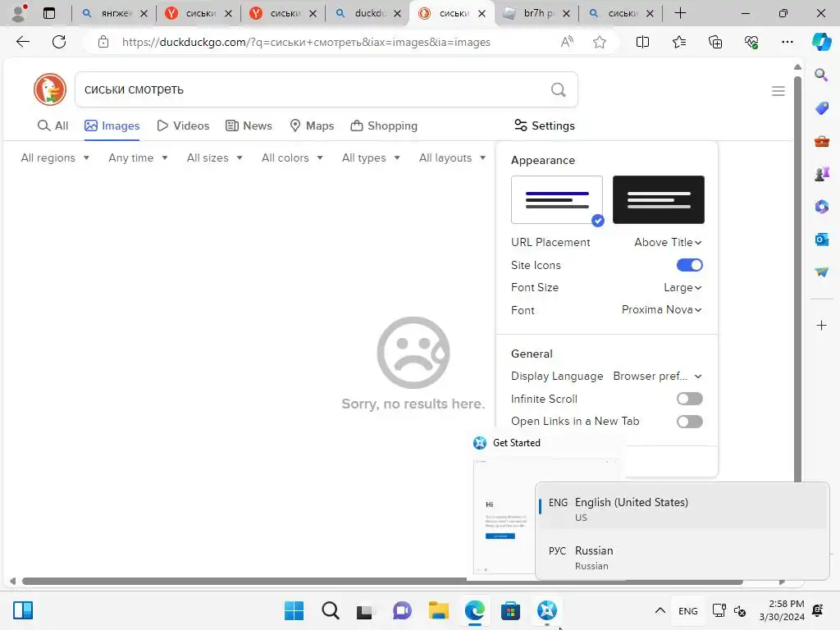The height and width of the screenshot is (630, 840).
Task: Open the Copilot sidebar
Action: point(821,42)
